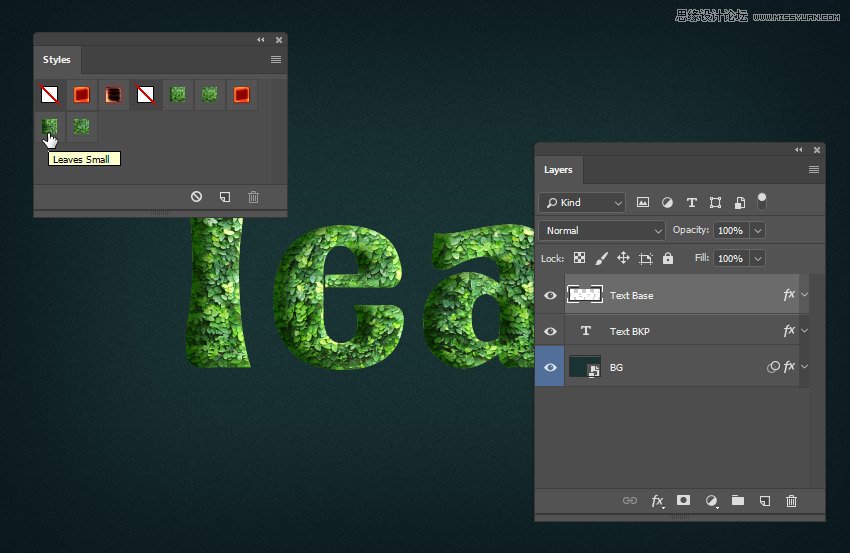Expand effects list on Text Base layer
The width and height of the screenshot is (850, 553).
(805, 295)
